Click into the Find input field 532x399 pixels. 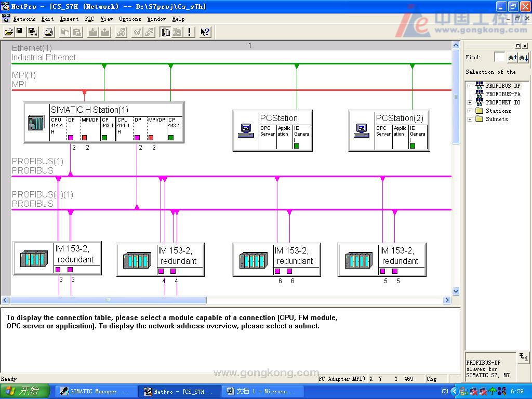(x=499, y=58)
